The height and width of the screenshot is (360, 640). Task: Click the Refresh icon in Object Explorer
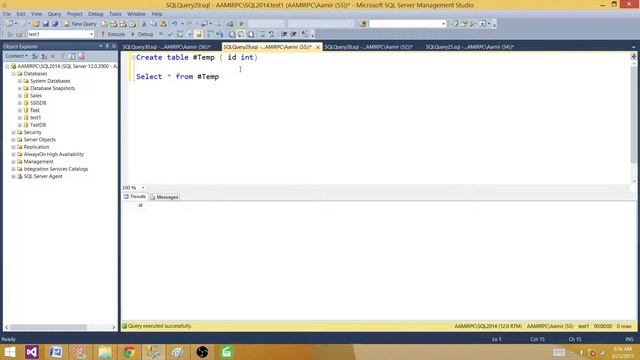(72, 56)
